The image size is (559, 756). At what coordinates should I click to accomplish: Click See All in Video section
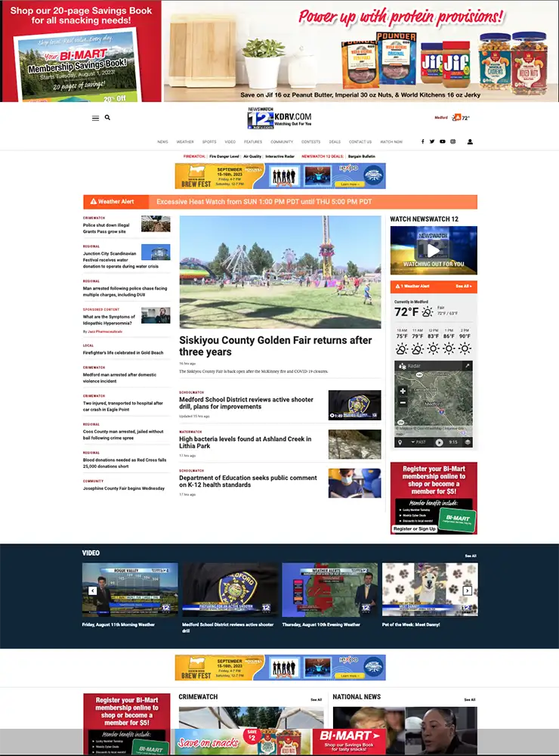click(x=471, y=556)
